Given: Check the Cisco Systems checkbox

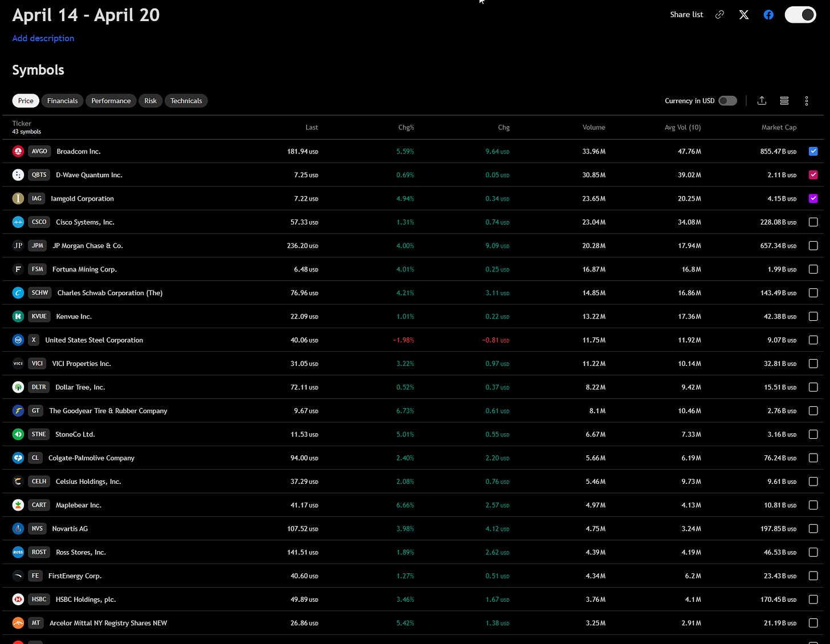Looking at the screenshot, I should 813,222.
